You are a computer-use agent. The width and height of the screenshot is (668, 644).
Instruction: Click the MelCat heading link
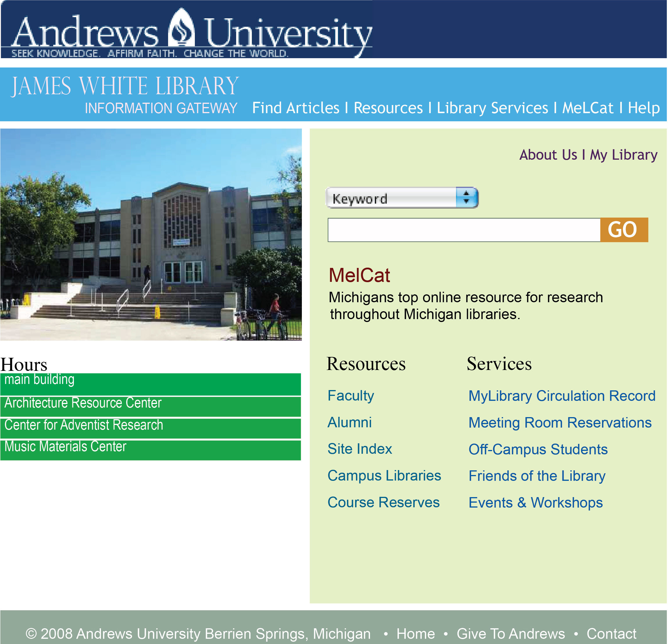[359, 275]
